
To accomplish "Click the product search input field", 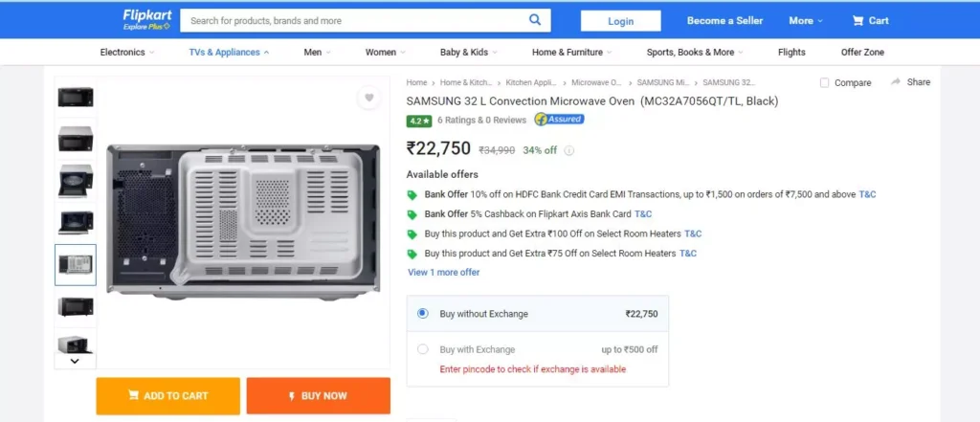I will [x=354, y=21].
